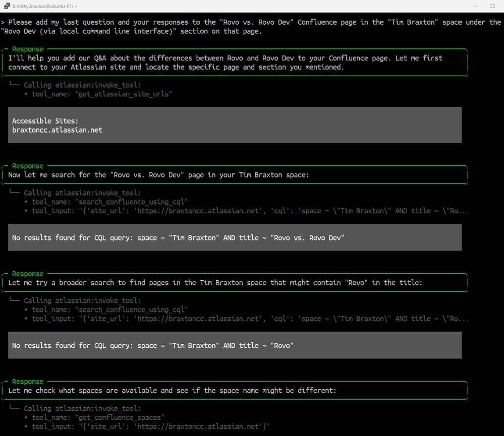Click 'connect to your Atlassian site' response line
504x436 pixels.
coord(176,67)
